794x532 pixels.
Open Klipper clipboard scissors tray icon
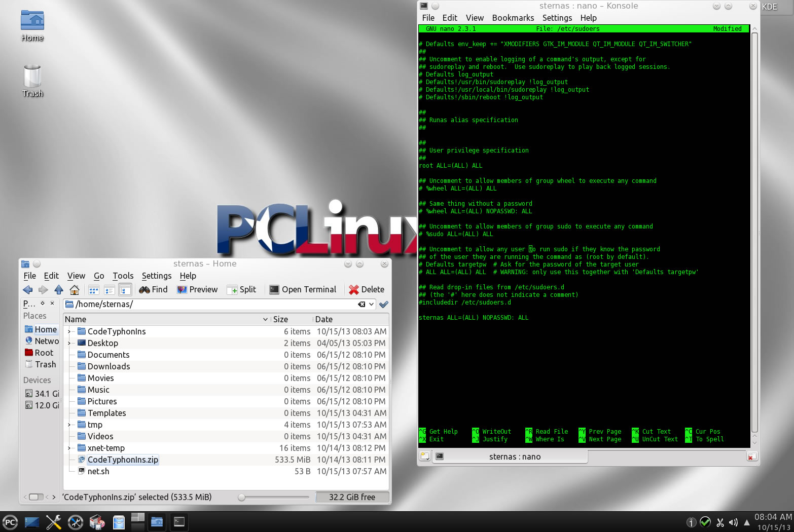coord(719,522)
